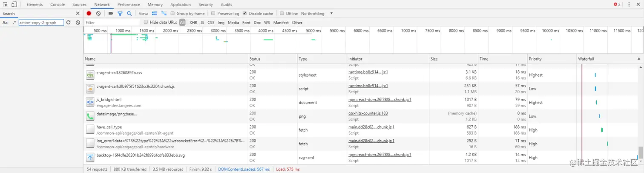The width and height of the screenshot is (644, 173).
Task: Click the Waterfall column sort arrow
Action: coord(638,59)
